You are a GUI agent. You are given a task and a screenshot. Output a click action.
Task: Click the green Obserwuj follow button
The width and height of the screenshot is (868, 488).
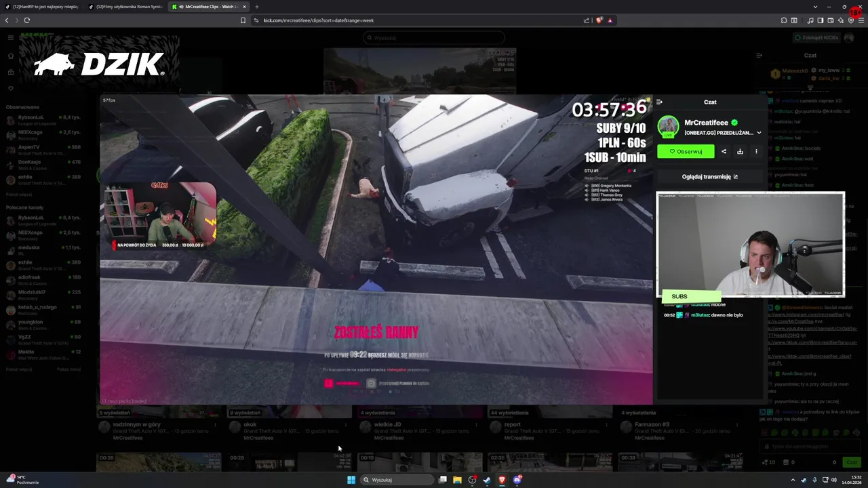pyautogui.click(x=686, y=151)
